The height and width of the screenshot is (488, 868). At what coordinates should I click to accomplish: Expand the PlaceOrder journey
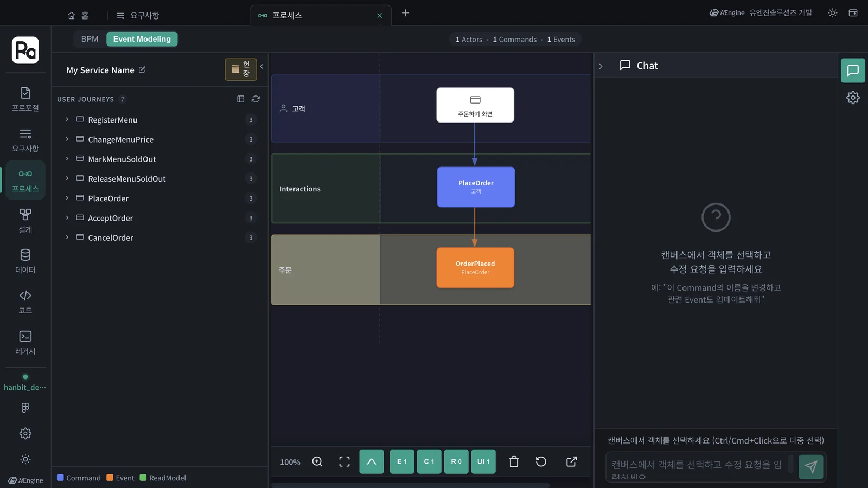tap(67, 198)
